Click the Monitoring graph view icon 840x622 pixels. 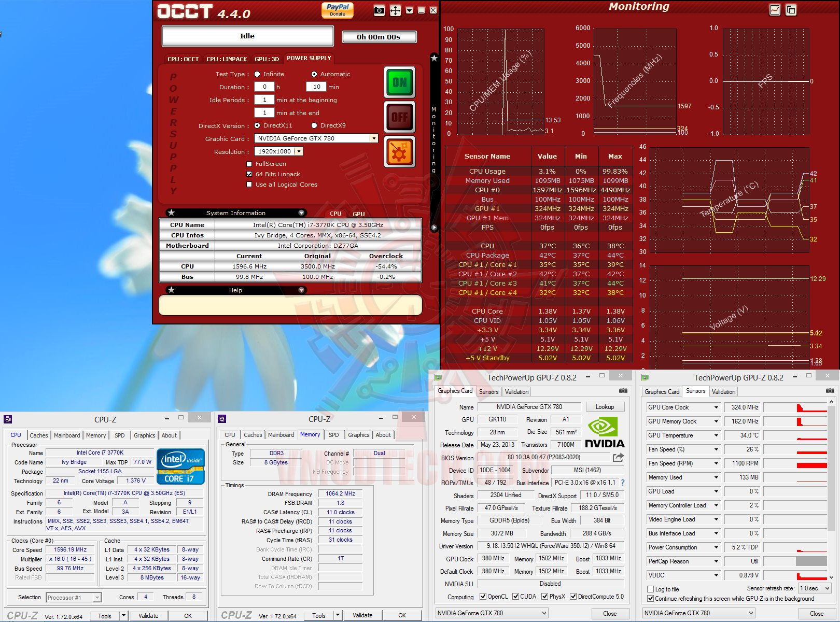[x=775, y=10]
